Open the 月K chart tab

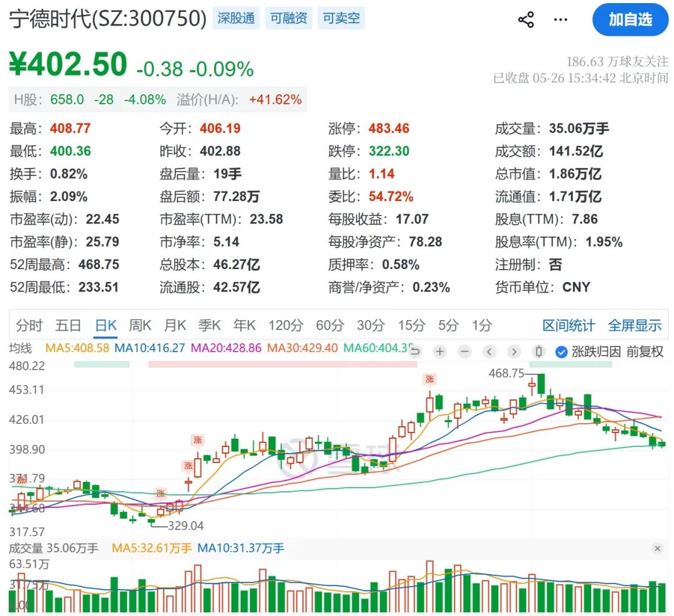(x=175, y=325)
